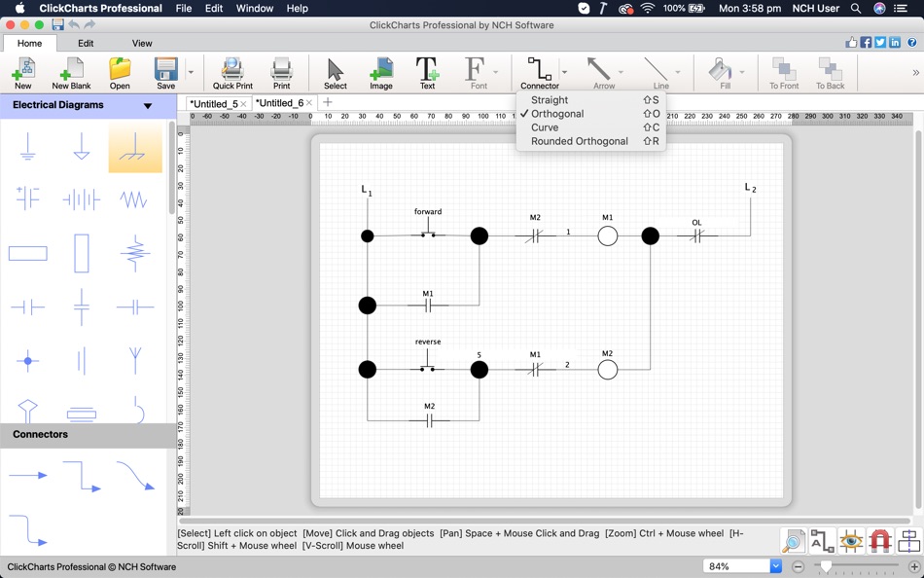Image resolution: width=924 pixels, height=578 pixels.
Task: Click the Connectors panel header
Action: pos(89,435)
